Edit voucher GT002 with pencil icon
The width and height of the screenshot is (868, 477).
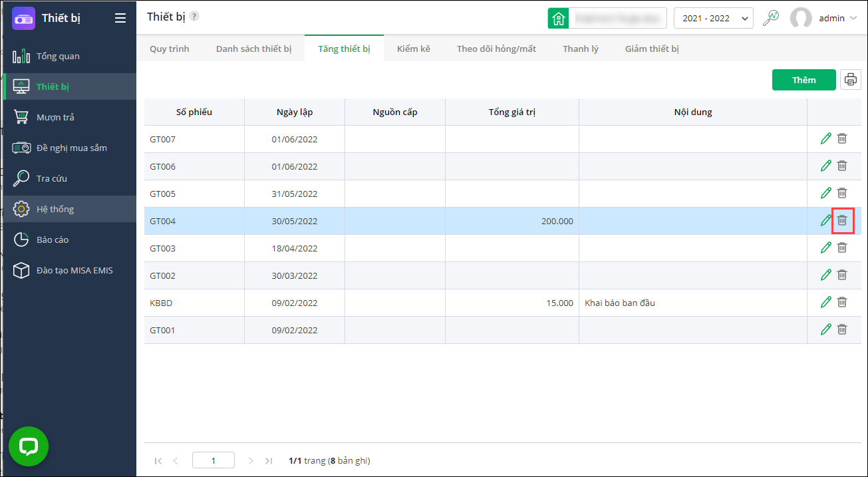pyautogui.click(x=826, y=275)
